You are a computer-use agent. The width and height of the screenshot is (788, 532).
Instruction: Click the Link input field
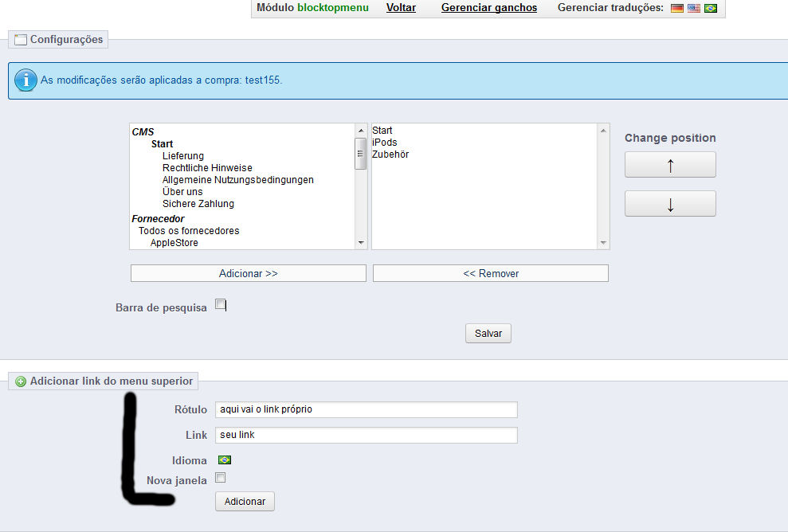point(367,435)
